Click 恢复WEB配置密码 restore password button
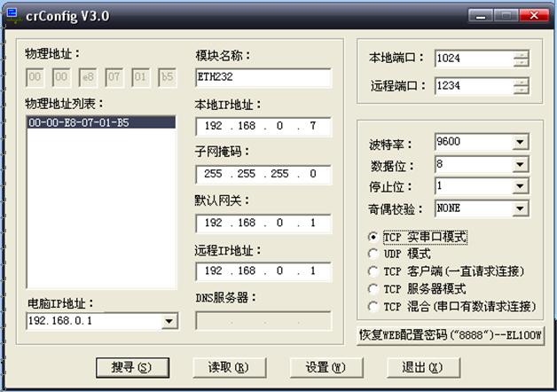The width and height of the screenshot is (557, 392). click(450, 334)
